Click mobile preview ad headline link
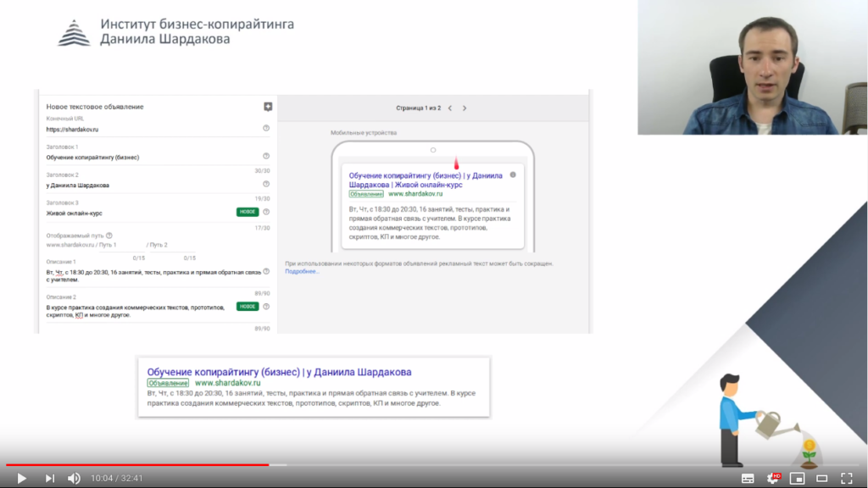This screenshot has width=868, height=488. (426, 180)
